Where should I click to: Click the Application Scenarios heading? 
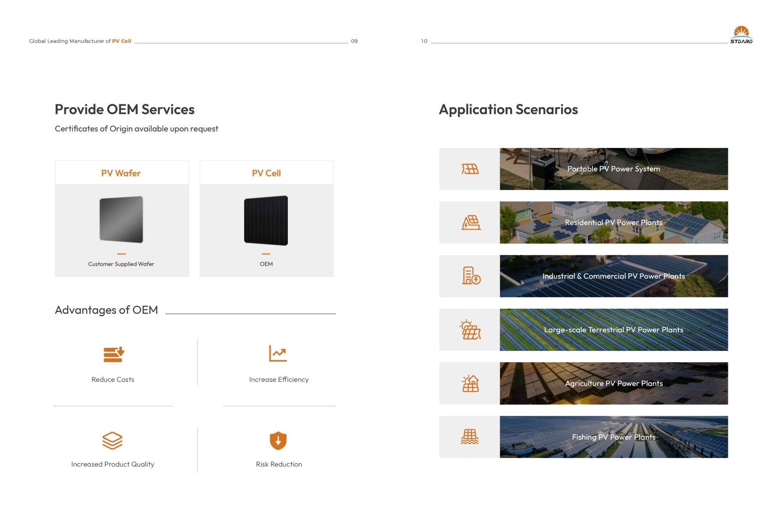click(508, 110)
